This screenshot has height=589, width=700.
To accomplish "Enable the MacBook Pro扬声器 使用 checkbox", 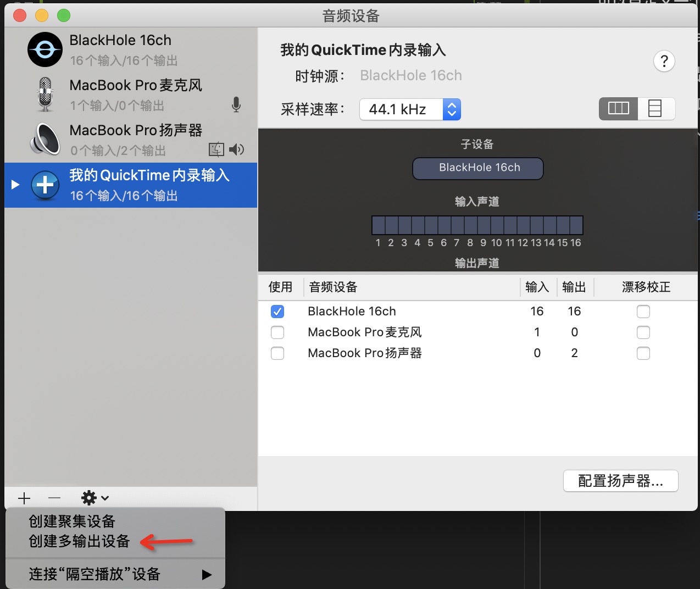I will point(277,353).
